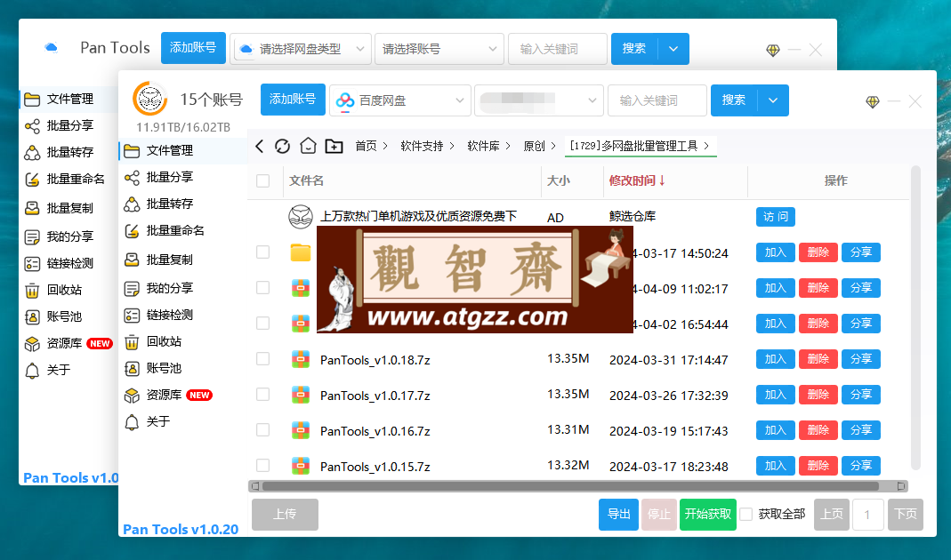Open 批量分享 in the front window sidebar
The height and width of the screenshot is (560, 951).
point(169,177)
